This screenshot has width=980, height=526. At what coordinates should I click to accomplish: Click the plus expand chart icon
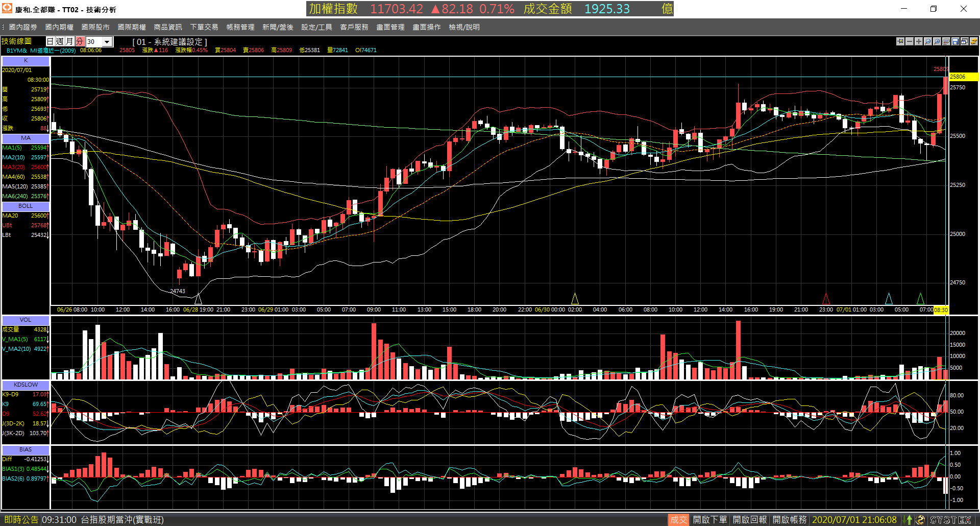click(919, 41)
